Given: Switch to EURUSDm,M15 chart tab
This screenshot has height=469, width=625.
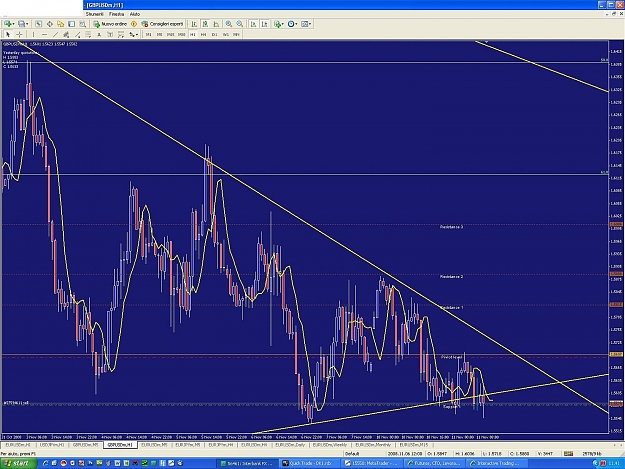Looking at the screenshot, I should click(x=414, y=445).
